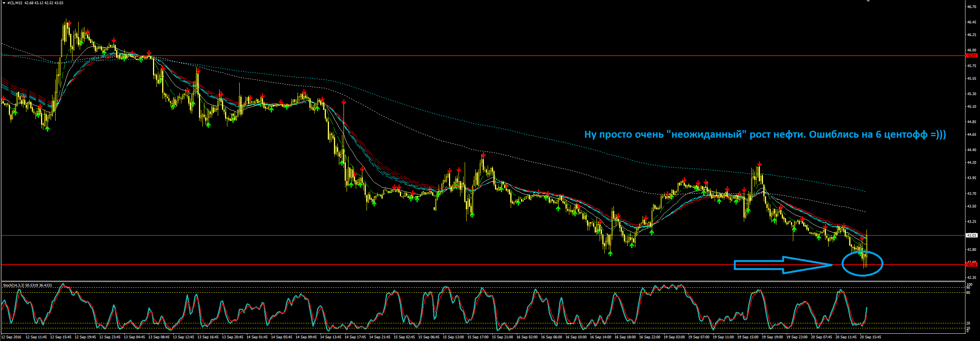Click the 45.30 price axis label

972,94
